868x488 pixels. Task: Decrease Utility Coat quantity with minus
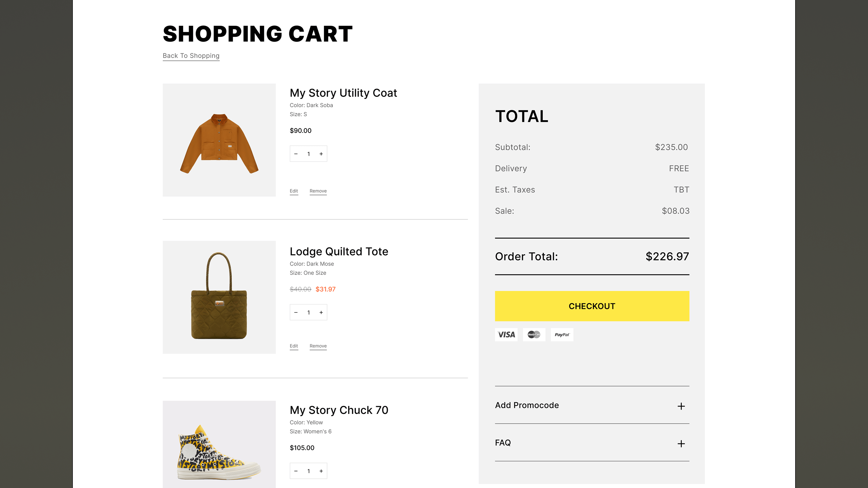coord(296,154)
